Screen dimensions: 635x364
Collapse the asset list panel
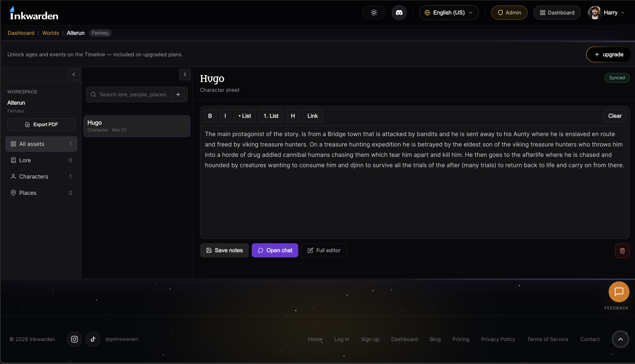click(185, 75)
